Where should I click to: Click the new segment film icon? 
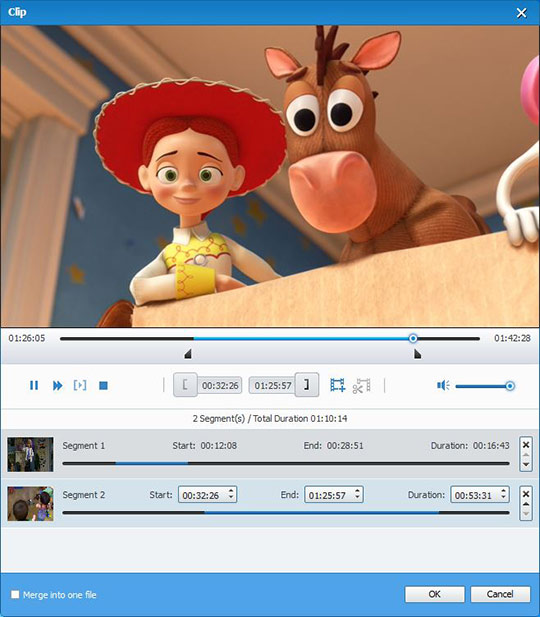click(337, 385)
